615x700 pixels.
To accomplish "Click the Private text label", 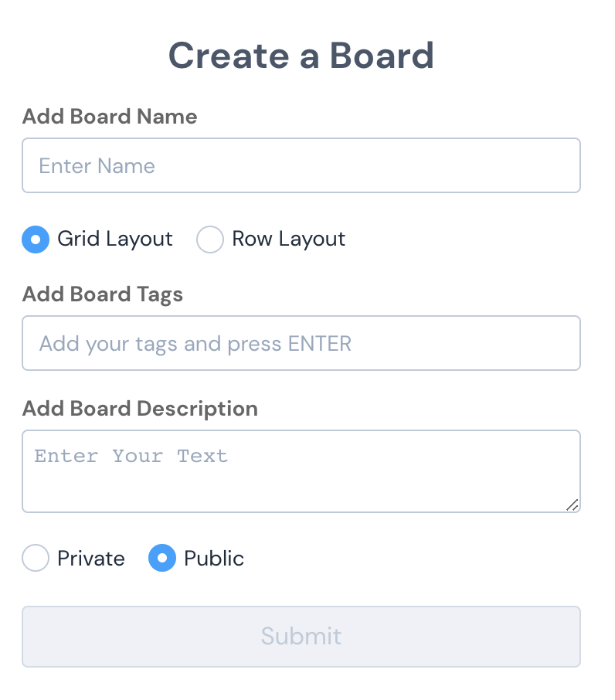I will [91, 558].
